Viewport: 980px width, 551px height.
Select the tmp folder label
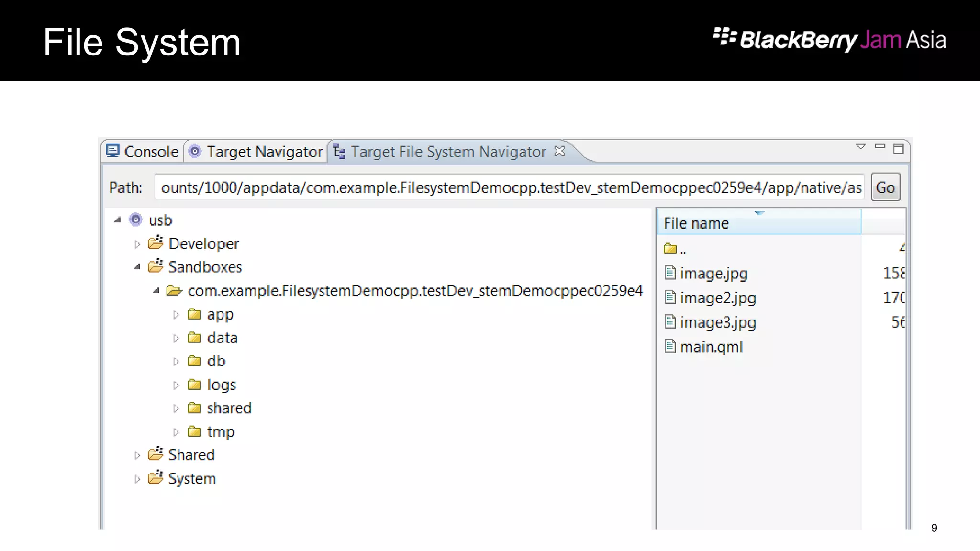coord(221,432)
